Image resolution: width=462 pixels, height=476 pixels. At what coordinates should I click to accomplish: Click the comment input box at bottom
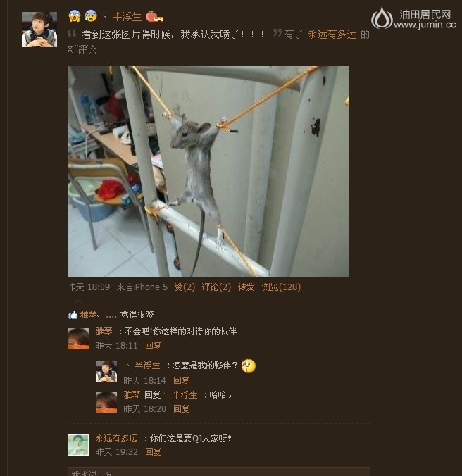(x=219, y=472)
